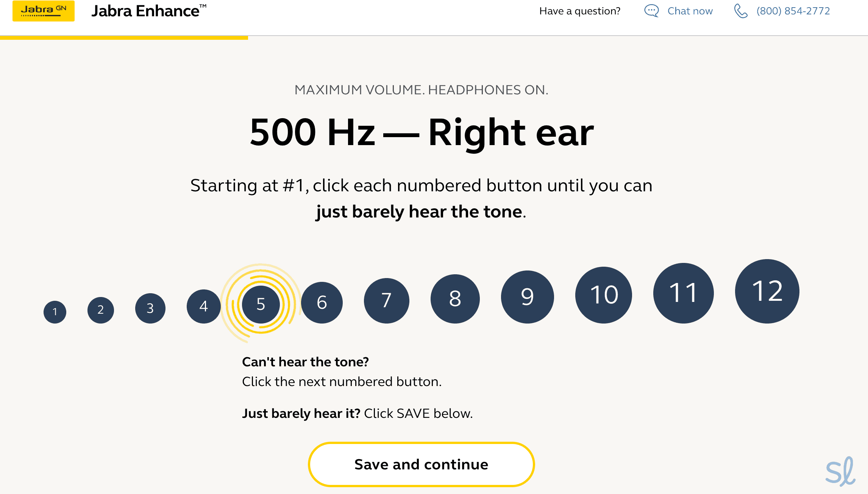Play tone level button 4
This screenshot has width=868, height=494.
pos(204,306)
